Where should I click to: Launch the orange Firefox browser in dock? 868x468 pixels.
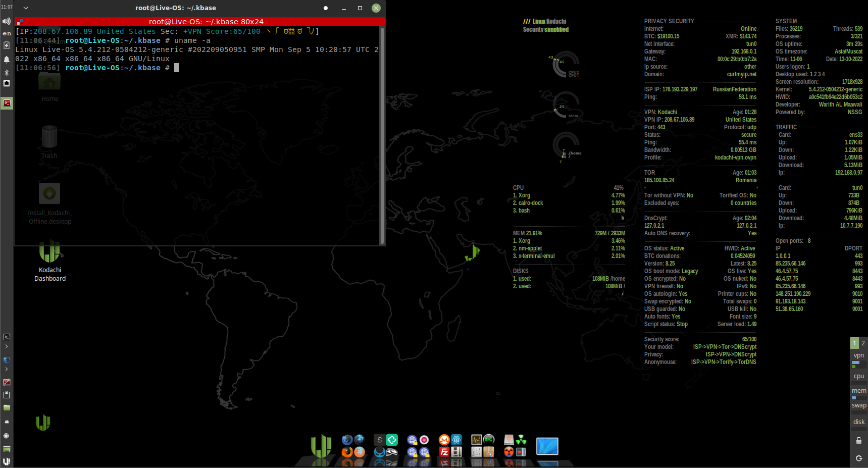click(347, 452)
